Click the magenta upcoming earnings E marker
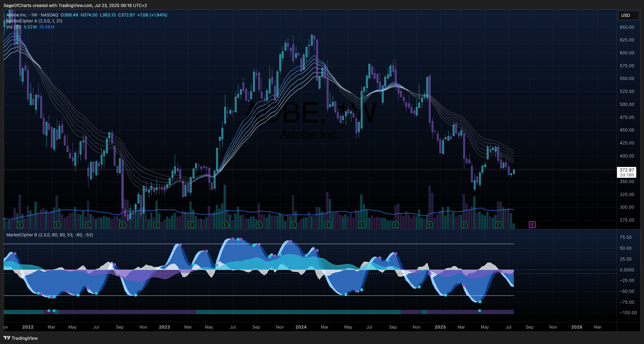This screenshot has width=644, height=344. click(x=532, y=224)
